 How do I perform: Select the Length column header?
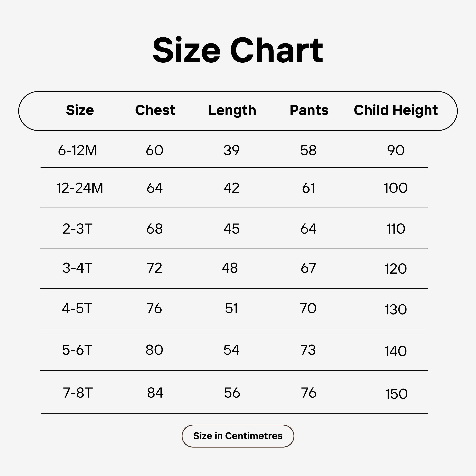[232, 110]
